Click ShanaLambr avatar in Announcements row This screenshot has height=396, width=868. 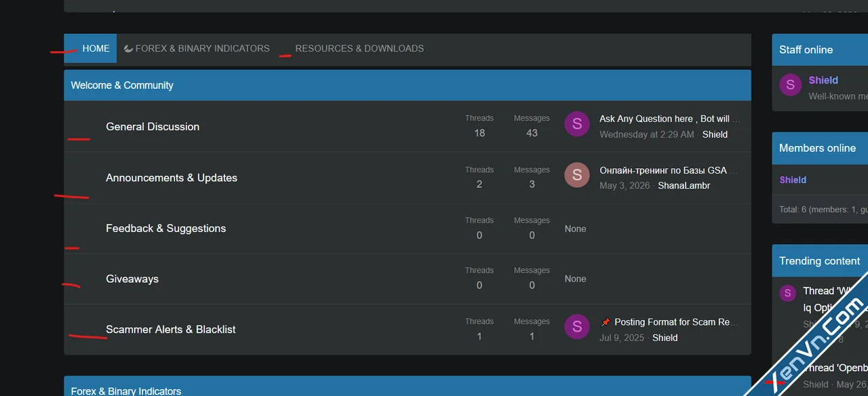(x=577, y=176)
